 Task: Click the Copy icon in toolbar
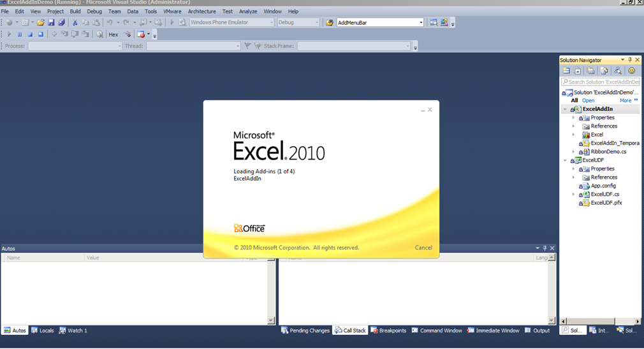pos(85,22)
